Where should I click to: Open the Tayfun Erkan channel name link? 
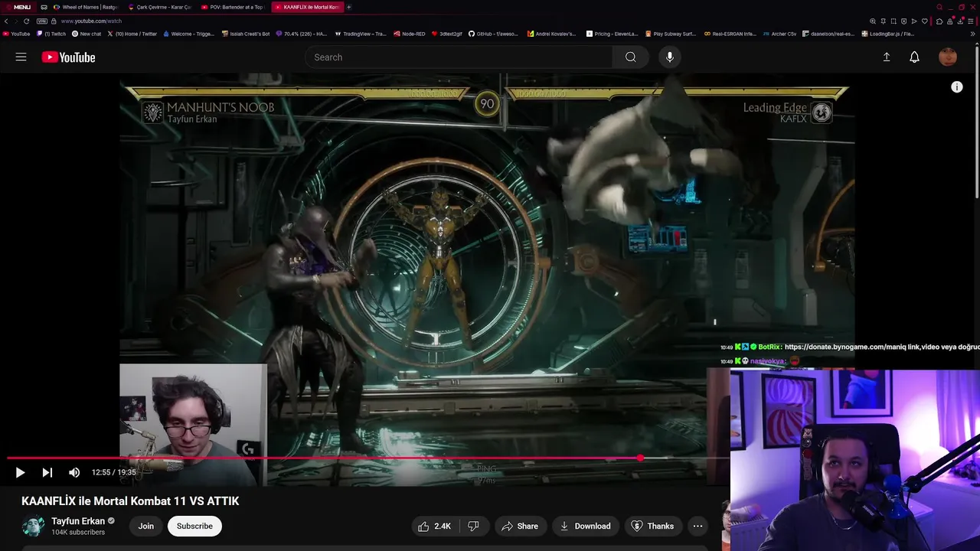point(78,521)
